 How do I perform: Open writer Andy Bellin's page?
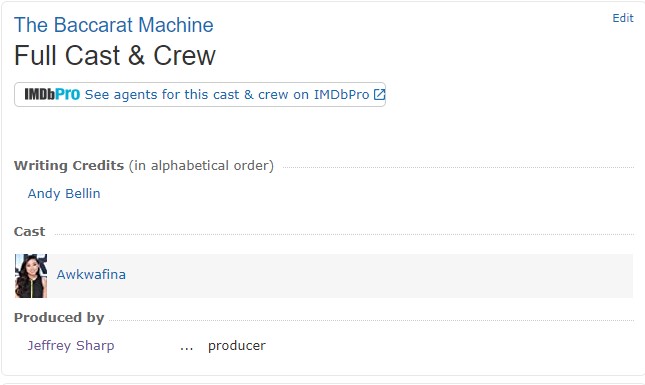pyautogui.click(x=64, y=193)
